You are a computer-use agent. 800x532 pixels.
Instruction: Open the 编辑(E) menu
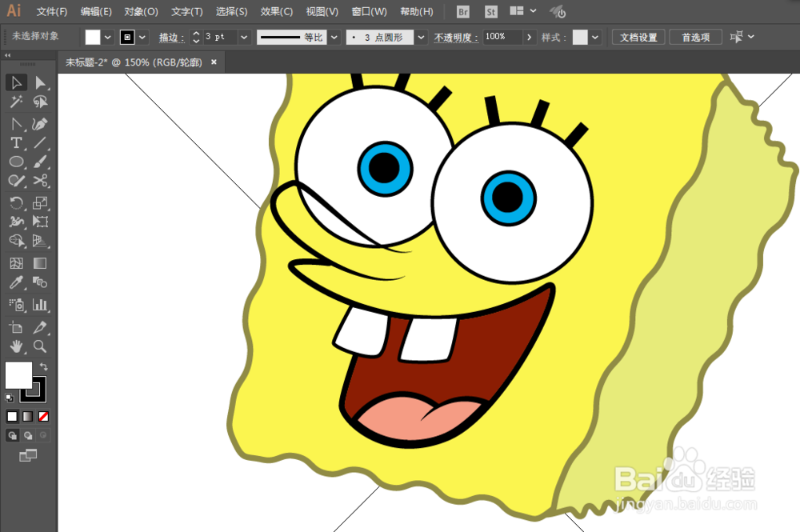tap(96, 12)
